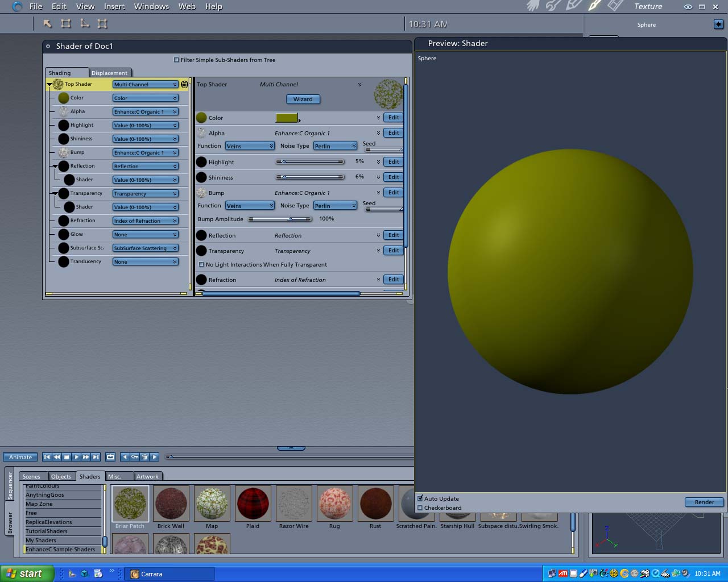728x582 pixels.
Task: Open the Top Shader Multi Channel dropdown
Action: pos(145,84)
